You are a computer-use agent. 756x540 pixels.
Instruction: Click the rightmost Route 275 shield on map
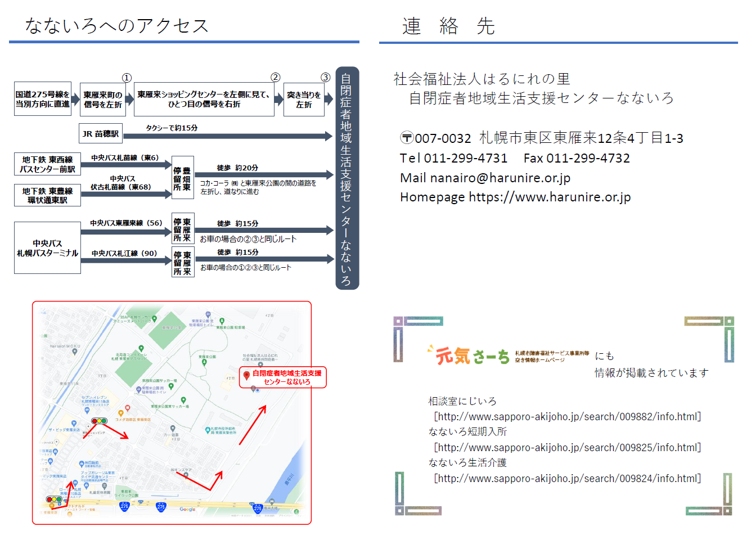pyautogui.click(x=258, y=507)
